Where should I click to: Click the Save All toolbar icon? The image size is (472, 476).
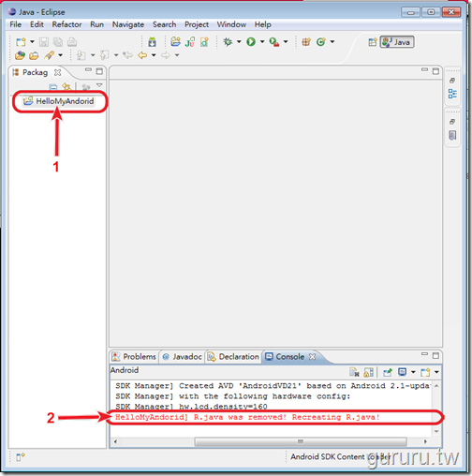pyautogui.click(x=58, y=42)
